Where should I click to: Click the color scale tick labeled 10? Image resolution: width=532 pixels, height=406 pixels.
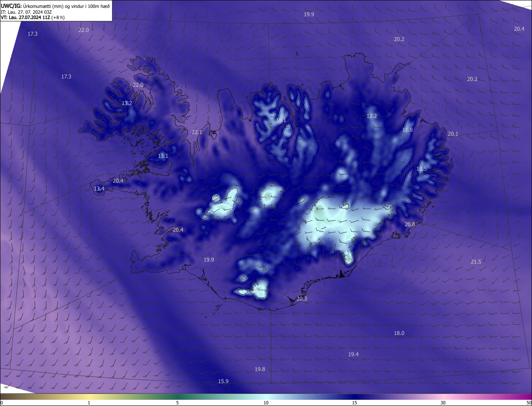coord(266,403)
